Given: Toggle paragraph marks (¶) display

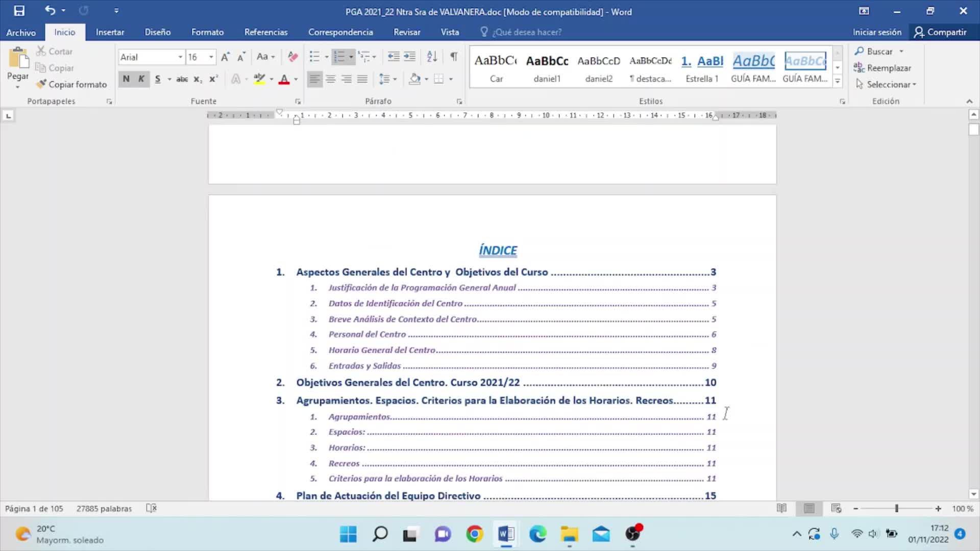Looking at the screenshot, I should (454, 57).
